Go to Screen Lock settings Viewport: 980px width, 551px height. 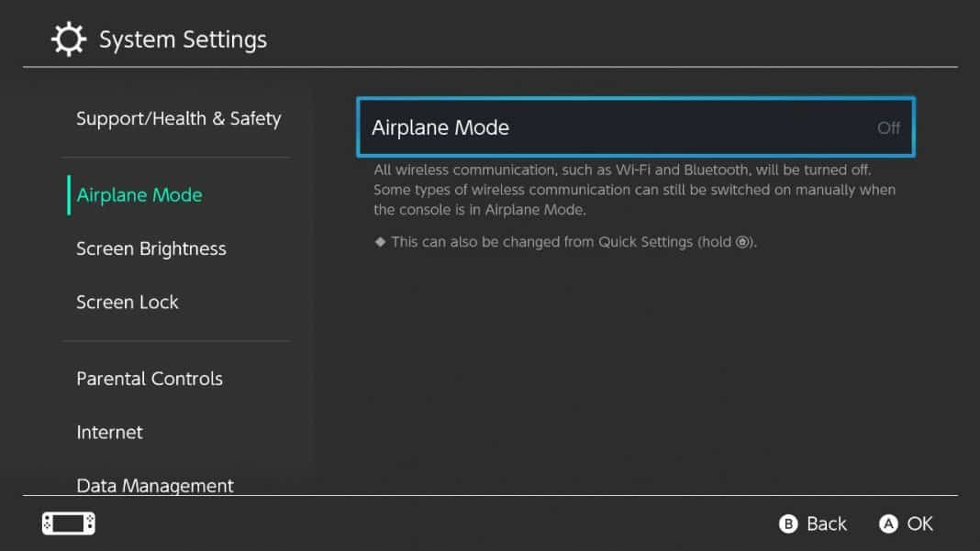coord(127,303)
